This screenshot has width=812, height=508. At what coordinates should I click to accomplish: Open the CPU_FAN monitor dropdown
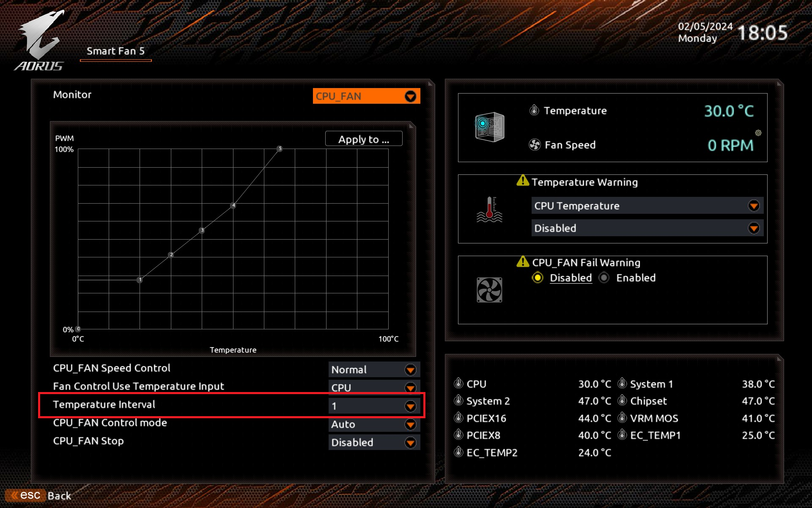pyautogui.click(x=366, y=96)
